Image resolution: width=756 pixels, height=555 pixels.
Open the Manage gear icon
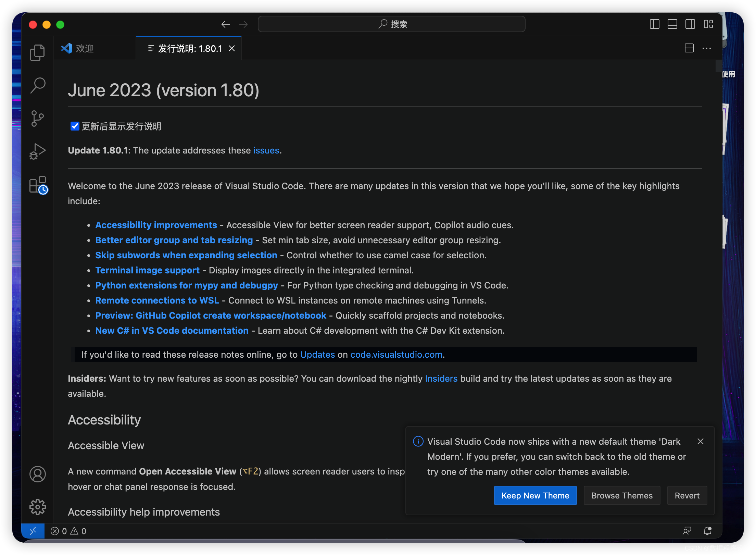coord(37,507)
